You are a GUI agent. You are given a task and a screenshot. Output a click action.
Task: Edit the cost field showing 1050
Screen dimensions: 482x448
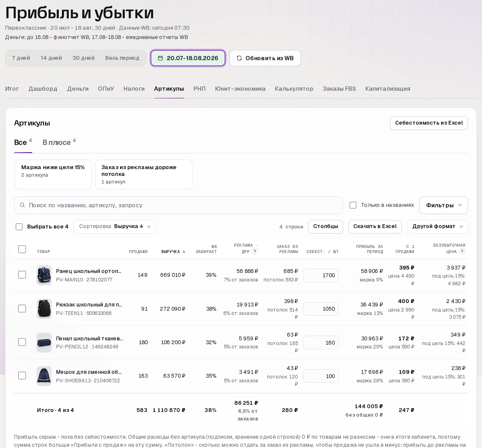pyautogui.click(x=321, y=309)
